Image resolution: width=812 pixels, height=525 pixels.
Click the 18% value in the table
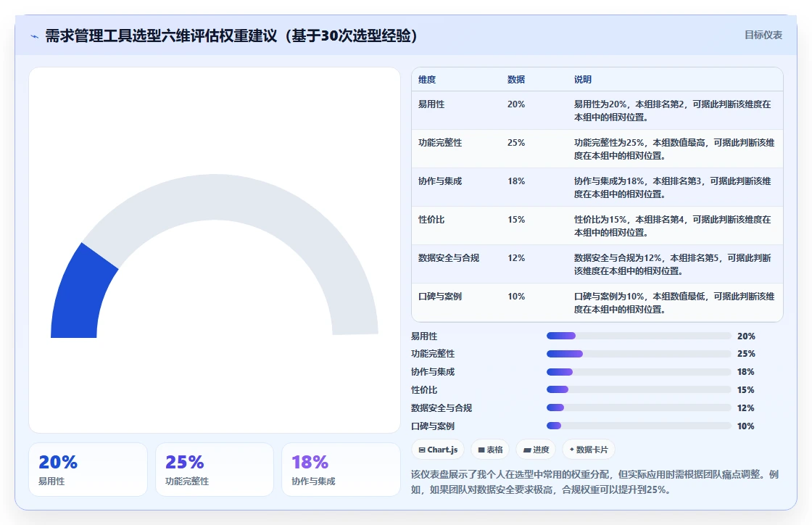516,181
